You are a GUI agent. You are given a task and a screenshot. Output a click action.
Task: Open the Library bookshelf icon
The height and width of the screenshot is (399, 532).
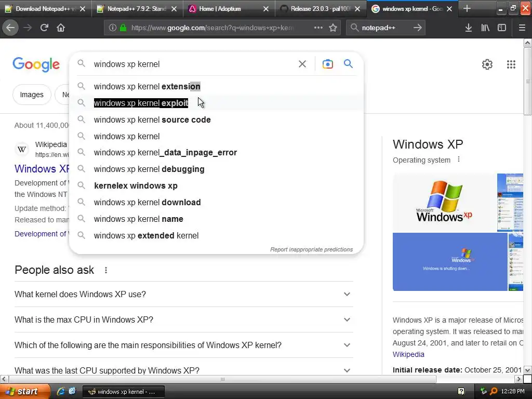[485, 28]
